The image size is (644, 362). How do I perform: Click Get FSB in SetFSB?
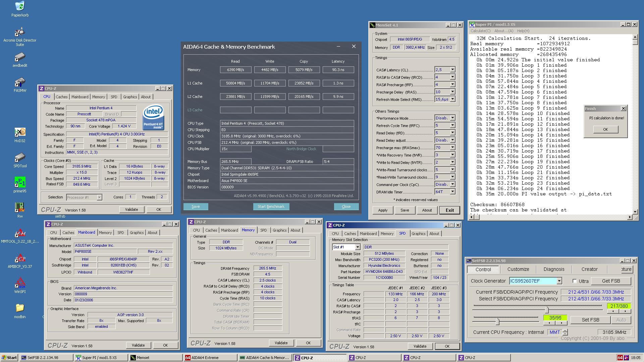(x=611, y=281)
